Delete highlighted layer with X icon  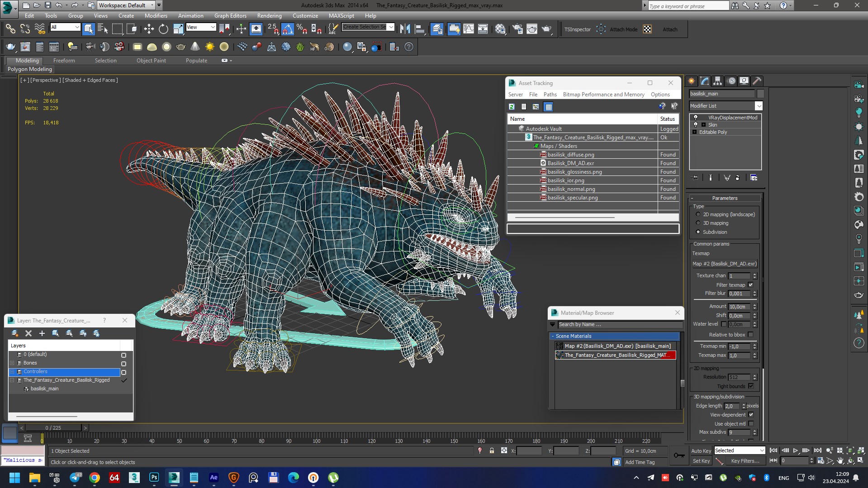pyautogui.click(x=28, y=333)
